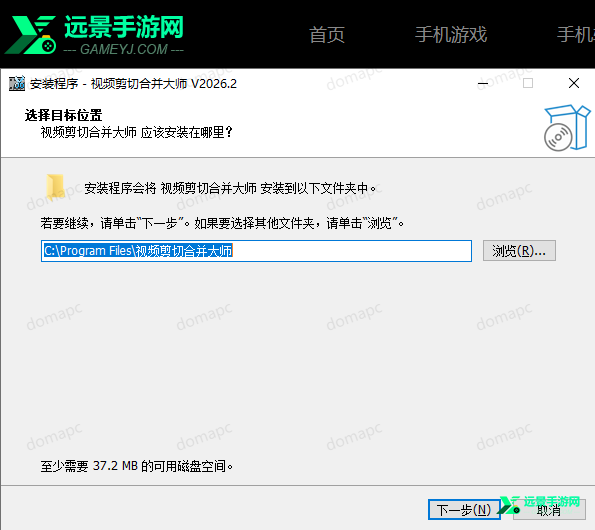This screenshot has width=595, height=530.
Task: Open the 手机游戏 navigation tab
Action: tap(451, 35)
